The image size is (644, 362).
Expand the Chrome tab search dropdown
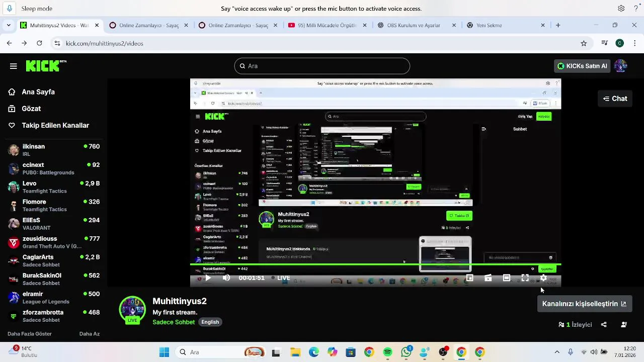tap(9, 25)
